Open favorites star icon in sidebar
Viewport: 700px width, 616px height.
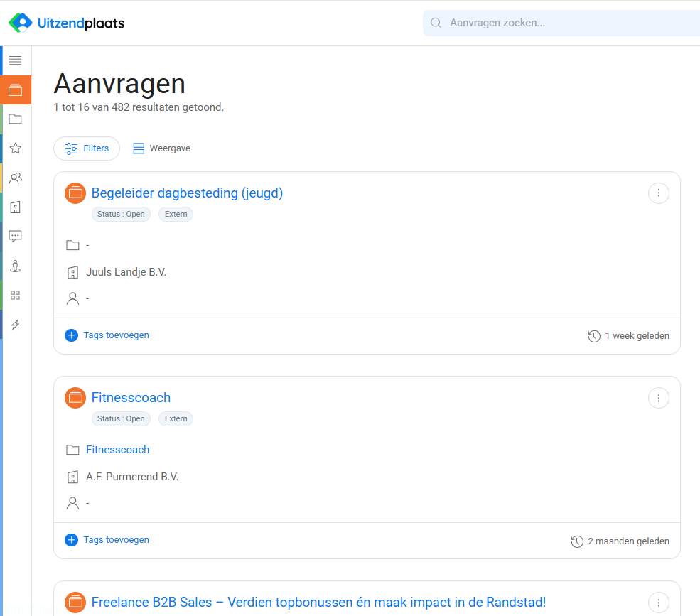[15, 148]
